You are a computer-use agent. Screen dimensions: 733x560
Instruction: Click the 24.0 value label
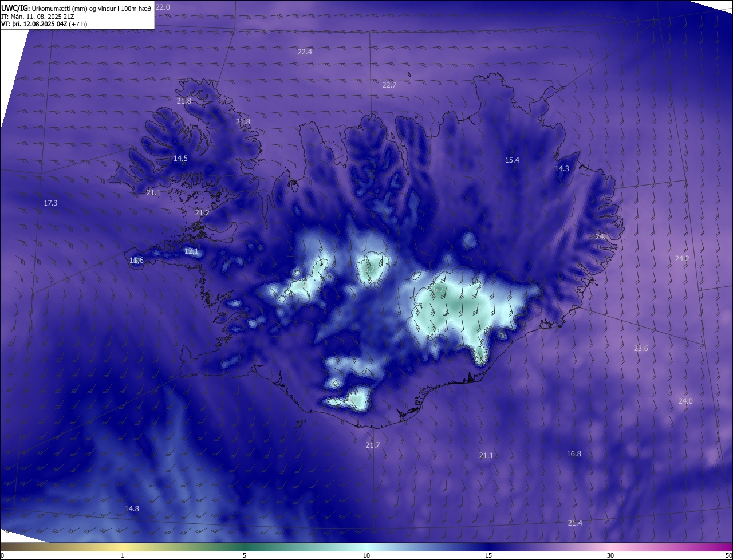pos(685,401)
